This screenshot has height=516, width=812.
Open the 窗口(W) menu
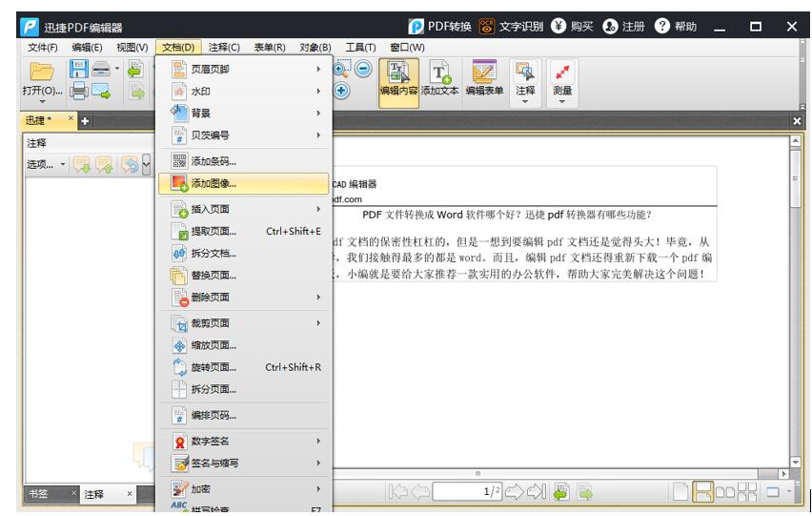407,47
